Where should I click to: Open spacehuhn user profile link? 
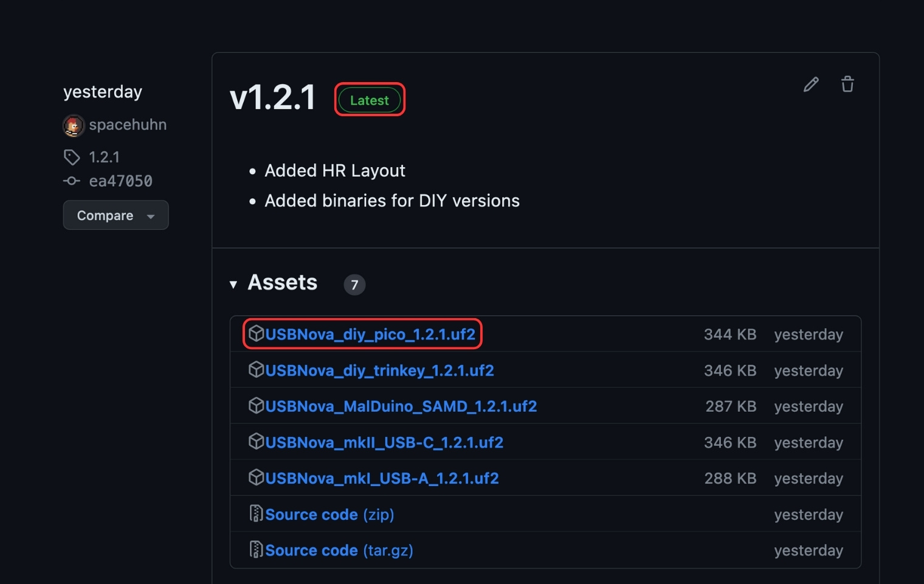pyautogui.click(x=128, y=125)
